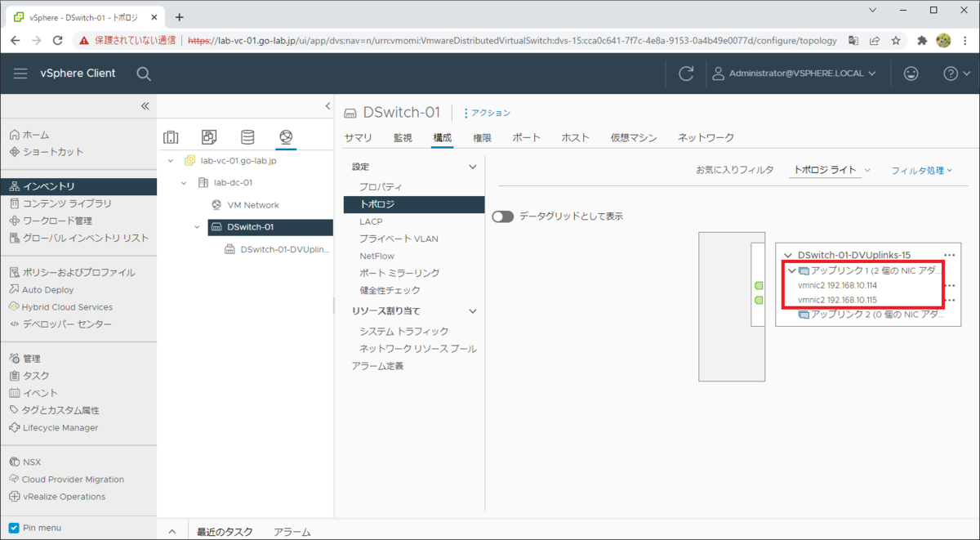Switch to the 監視 tab
Image resolution: width=980 pixels, height=540 pixels.
coord(403,138)
